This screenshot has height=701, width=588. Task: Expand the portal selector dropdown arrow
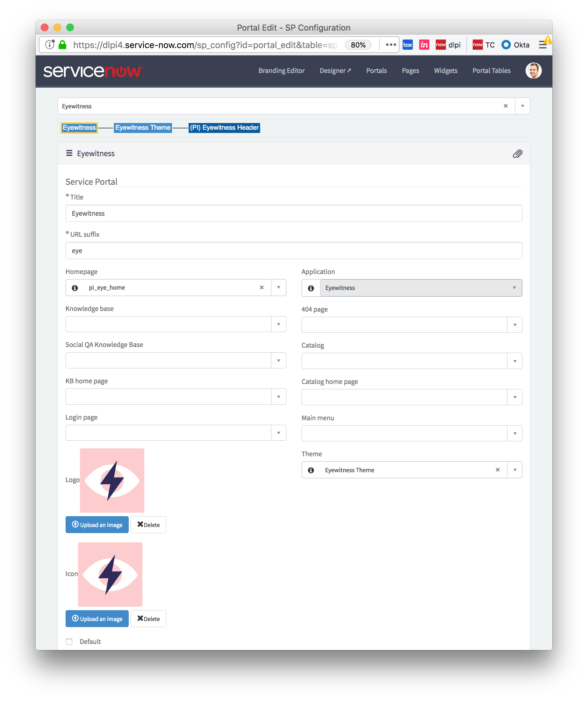click(x=522, y=106)
